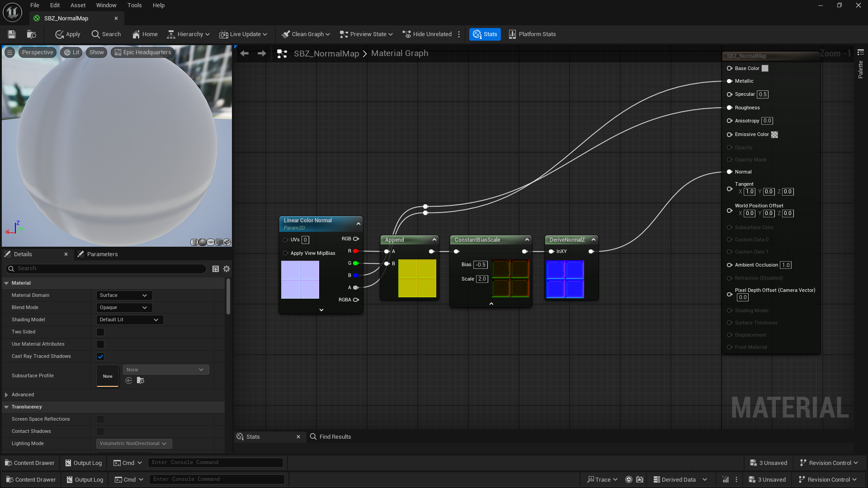Use selected asset arrow for Subsurface Profile

(x=129, y=380)
